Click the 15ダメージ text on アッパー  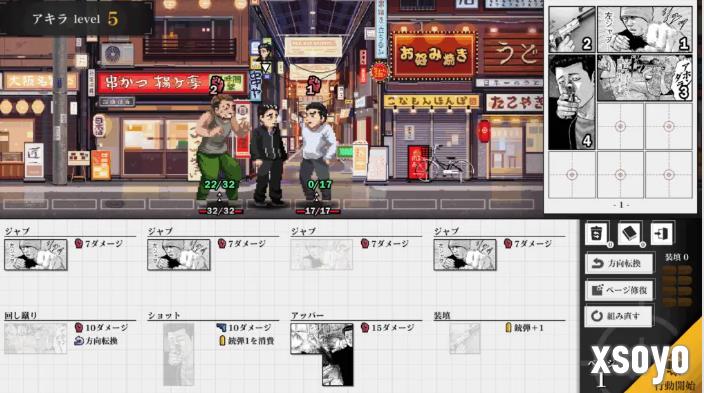pos(393,328)
